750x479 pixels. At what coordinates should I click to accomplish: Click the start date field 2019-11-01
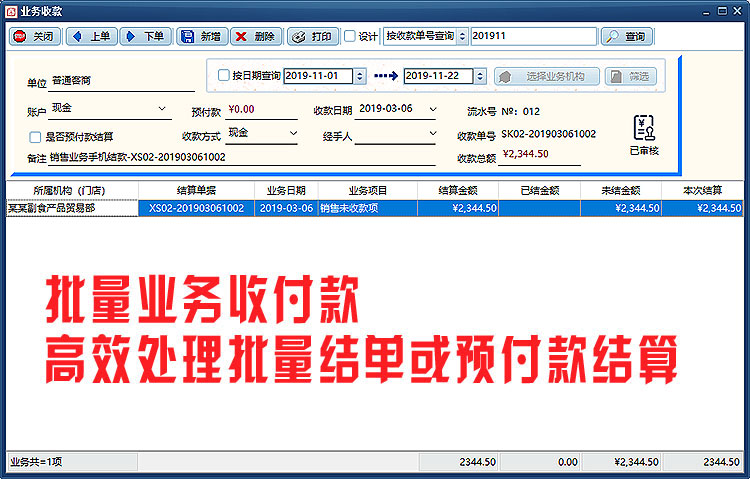tap(318, 76)
